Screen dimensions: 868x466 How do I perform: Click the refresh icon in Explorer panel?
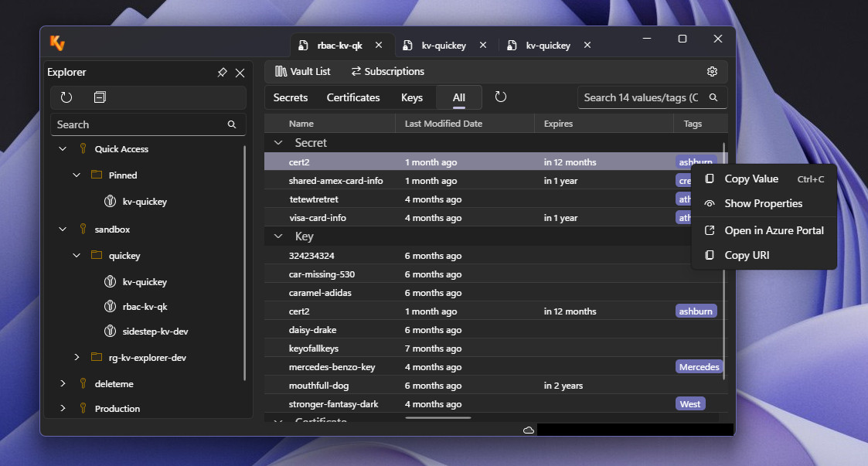pyautogui.click(x=66, y=97)
